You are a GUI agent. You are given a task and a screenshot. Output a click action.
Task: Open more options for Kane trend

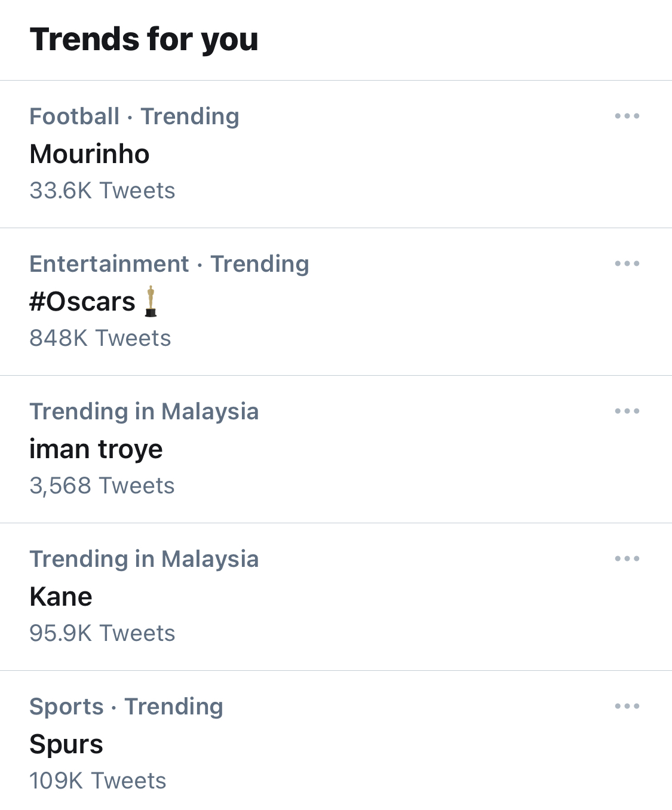click(x=627, y=559)
